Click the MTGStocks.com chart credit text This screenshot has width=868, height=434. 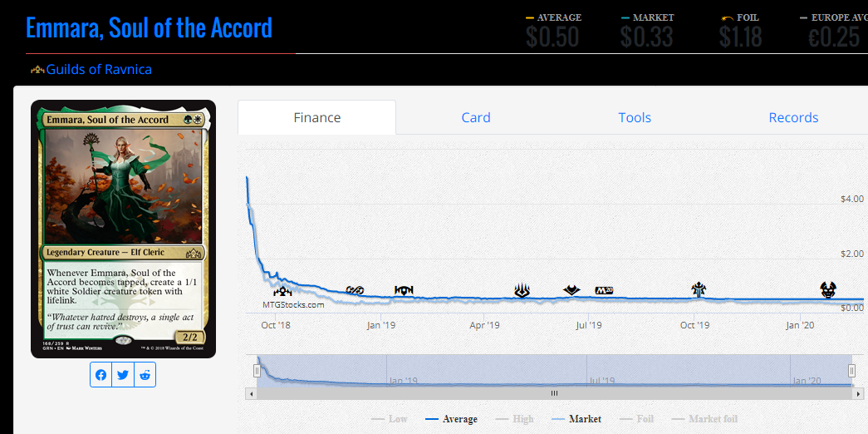click(293, 304)
